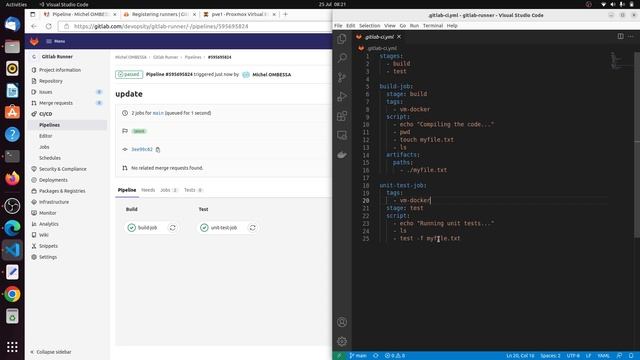
Task: Click remote window indicator in status bar
Action: pyautogui.click(x=339, y=356)
